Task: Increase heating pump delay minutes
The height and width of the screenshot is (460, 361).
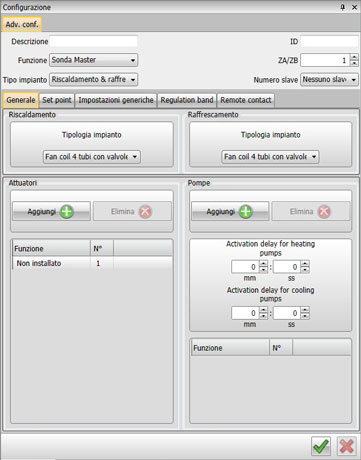Action: click(x=263, y=264)
